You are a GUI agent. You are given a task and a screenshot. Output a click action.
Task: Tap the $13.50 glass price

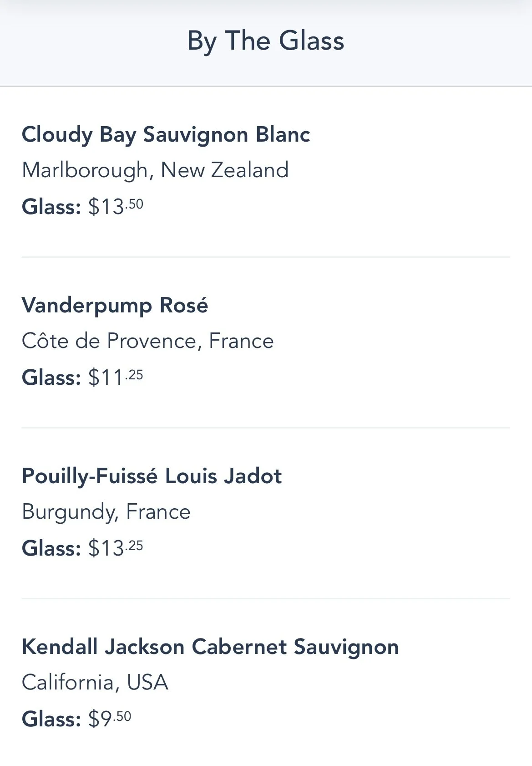point(116,207)
